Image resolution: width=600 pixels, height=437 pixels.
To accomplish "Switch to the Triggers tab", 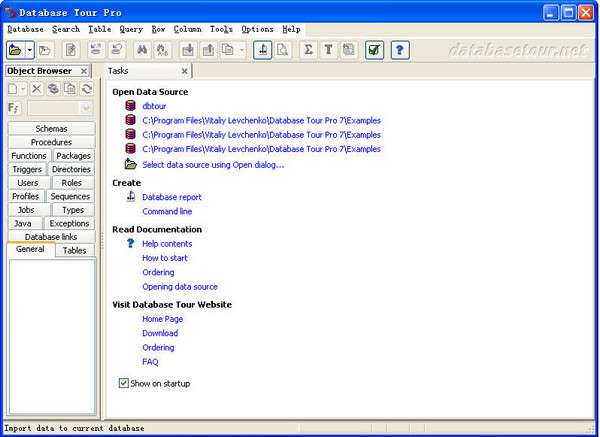I will click(x=27, y=169).
